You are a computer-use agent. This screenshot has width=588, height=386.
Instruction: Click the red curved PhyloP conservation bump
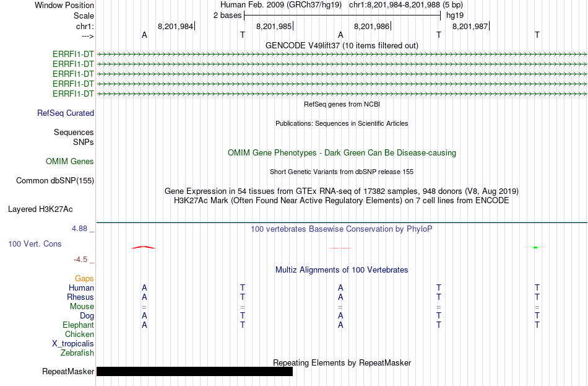143,247
